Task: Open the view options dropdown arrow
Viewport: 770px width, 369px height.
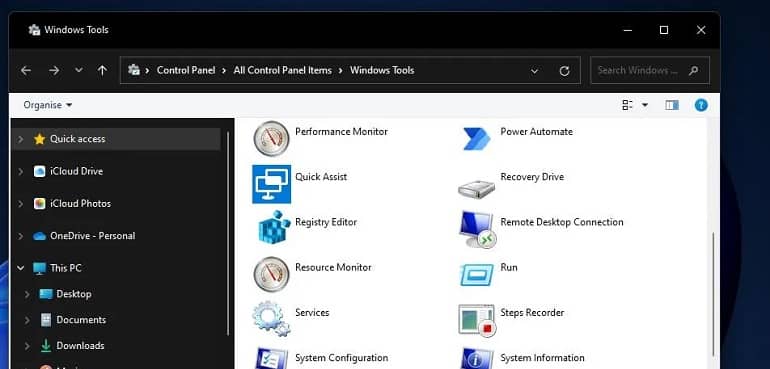Action: coord(645,105)
